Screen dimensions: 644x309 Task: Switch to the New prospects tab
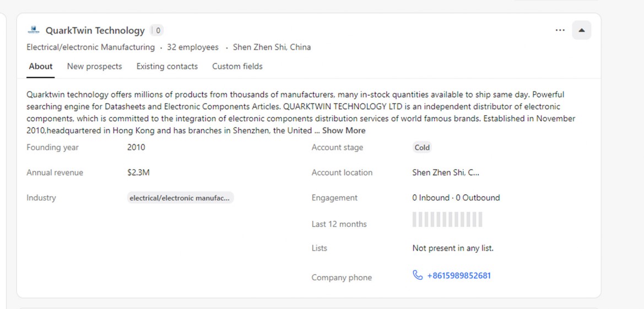pos(94,67)
